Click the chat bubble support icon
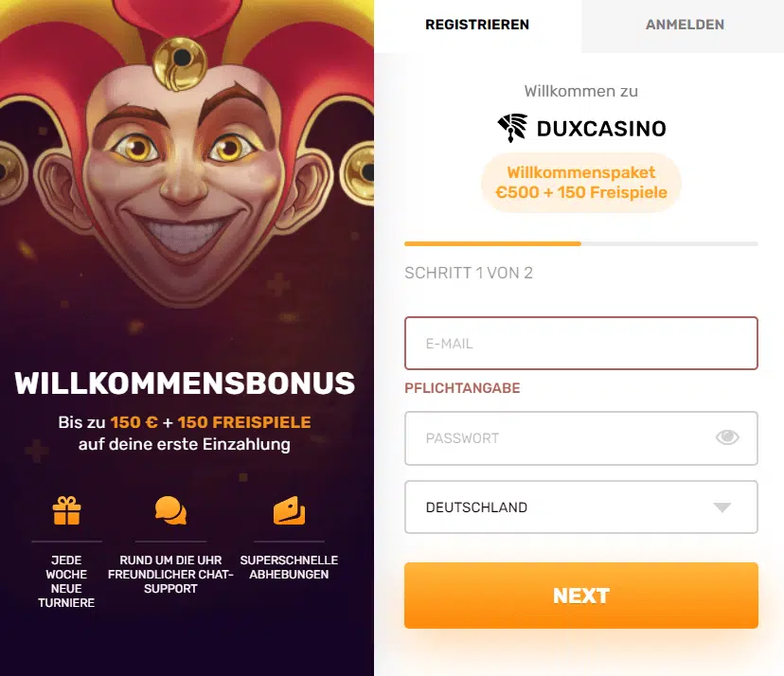 170,511
